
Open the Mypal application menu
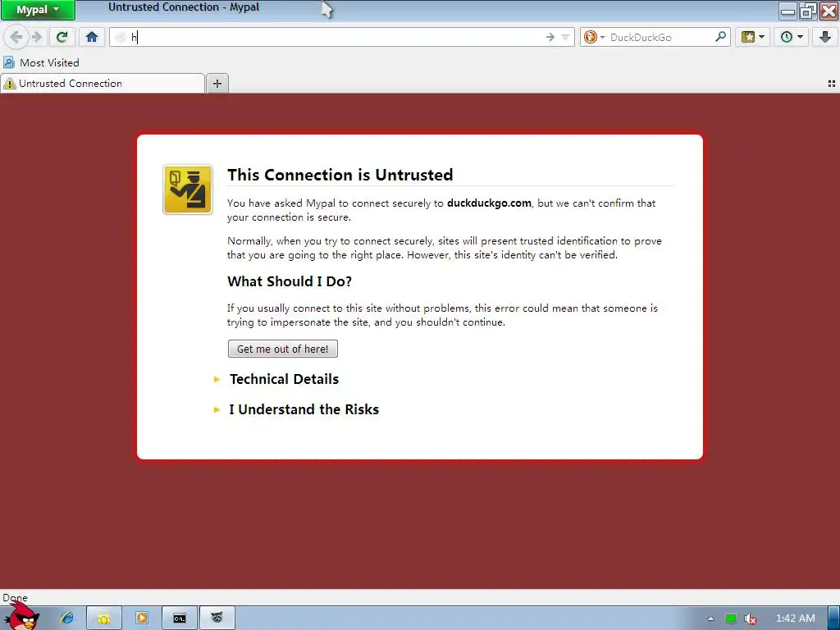38,10
